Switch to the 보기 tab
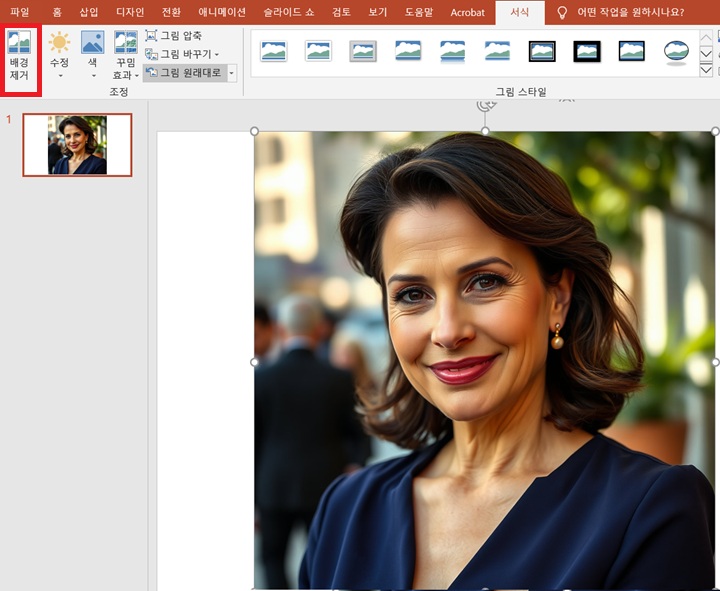The height and width of the screenshot is (591, 720). point(377,12)
